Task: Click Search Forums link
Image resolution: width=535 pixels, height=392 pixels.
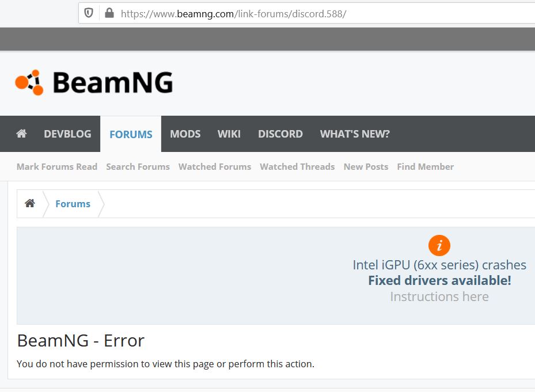Action: tap(138, 166)
